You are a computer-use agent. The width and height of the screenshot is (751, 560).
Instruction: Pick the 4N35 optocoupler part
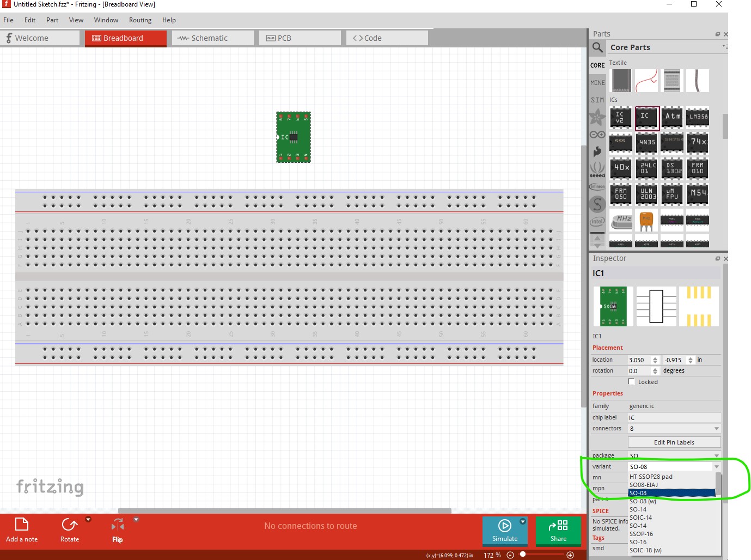coord(646,142)
